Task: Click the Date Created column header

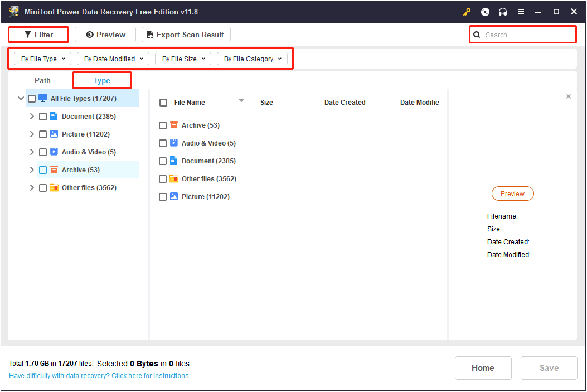Action: pyautogui.click(x=345, y=103)
